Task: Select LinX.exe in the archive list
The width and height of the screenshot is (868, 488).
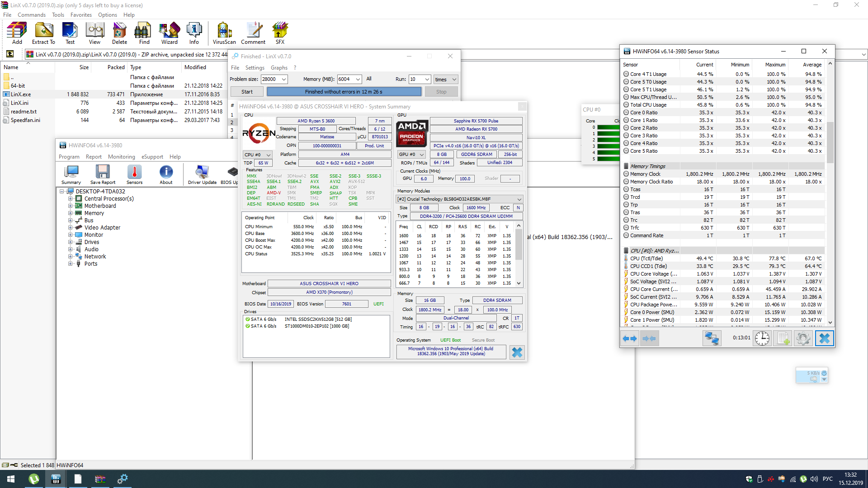Action: point(21,94)
